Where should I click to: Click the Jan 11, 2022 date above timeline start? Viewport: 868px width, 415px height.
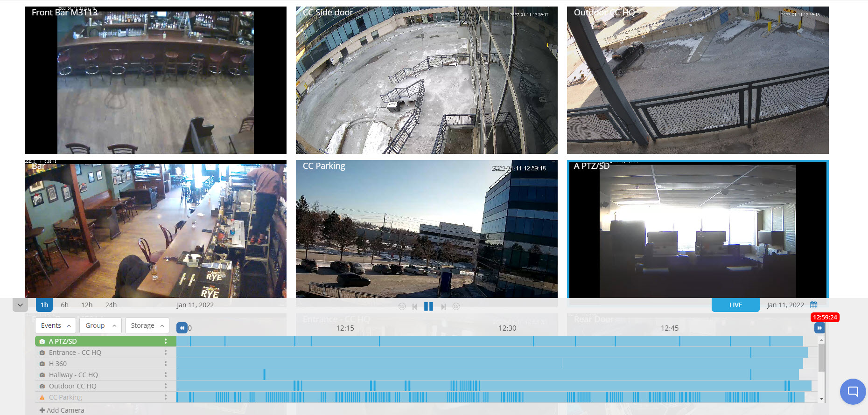pos(195,305)
